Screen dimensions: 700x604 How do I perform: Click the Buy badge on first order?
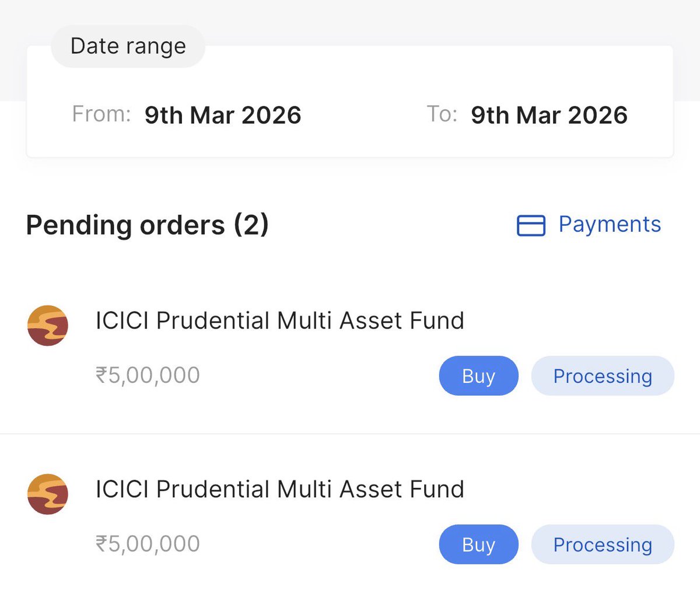[x=478, y=376]
